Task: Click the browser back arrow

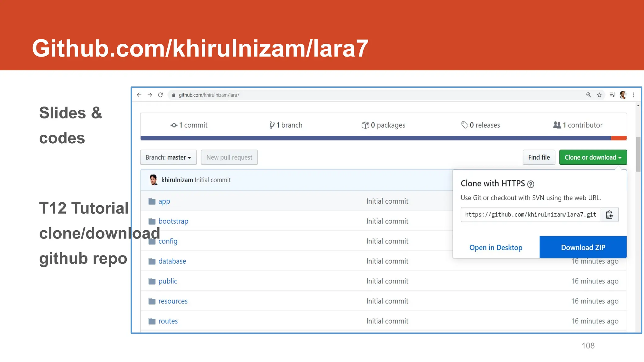Action: [139, 95]
